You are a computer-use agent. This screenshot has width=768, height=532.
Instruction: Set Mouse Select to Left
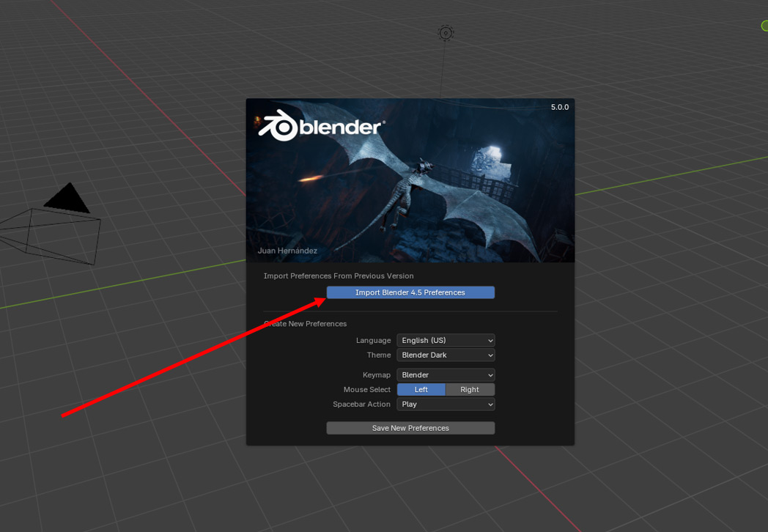[x=421, y=389]
